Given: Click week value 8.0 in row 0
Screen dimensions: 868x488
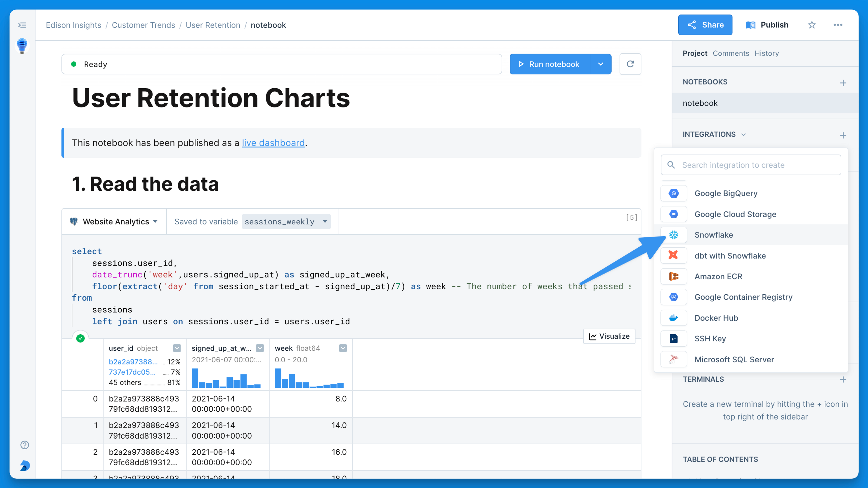Looking at the screenshot, I should 341,398.
